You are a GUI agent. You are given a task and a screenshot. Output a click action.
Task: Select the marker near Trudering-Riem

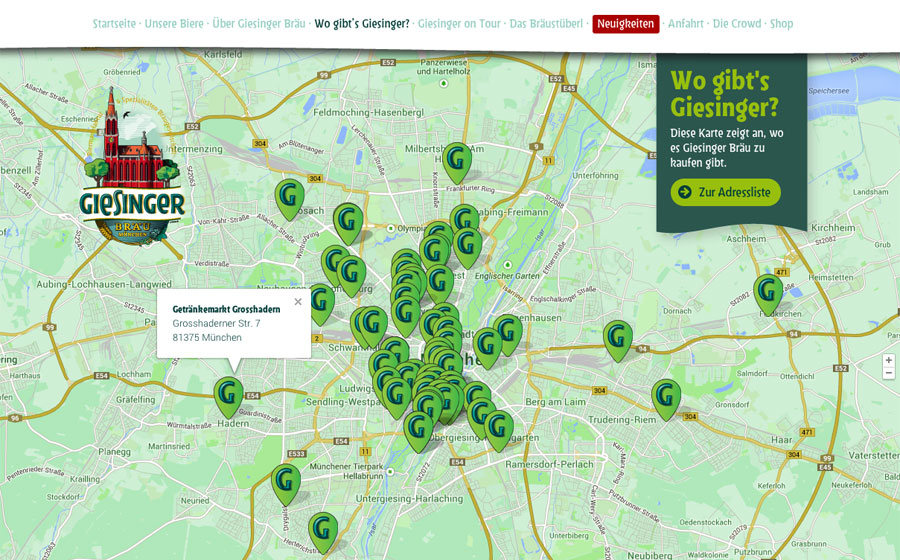666,399
